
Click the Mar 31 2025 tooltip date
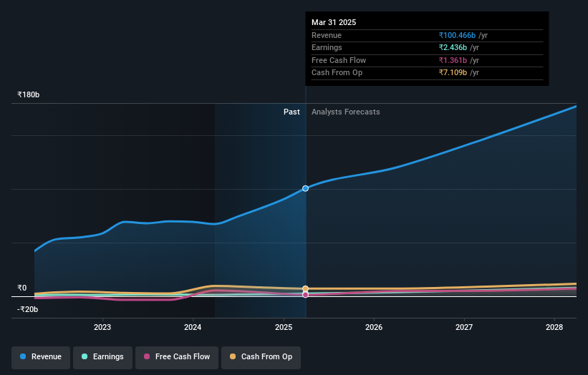click(334, 22)
